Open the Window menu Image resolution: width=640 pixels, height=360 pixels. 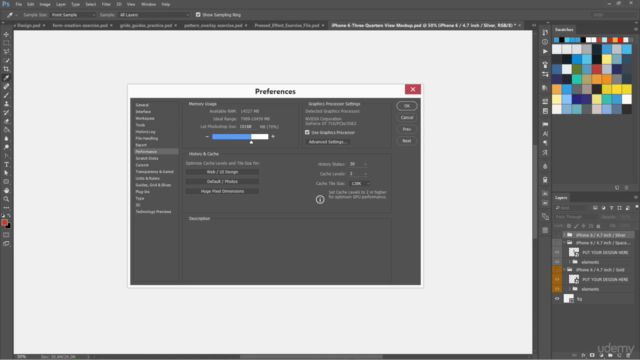(x=148, y=4)
